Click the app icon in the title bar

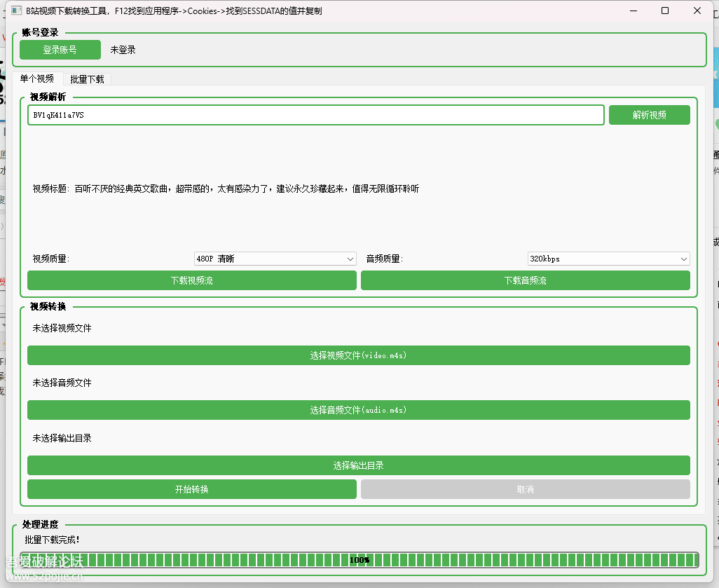point(15,11)
